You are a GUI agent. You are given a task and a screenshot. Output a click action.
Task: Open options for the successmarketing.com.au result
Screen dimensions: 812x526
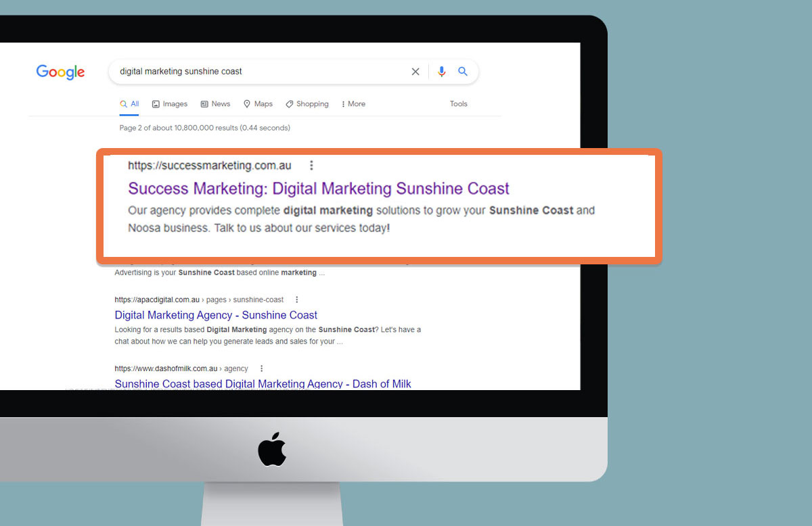311,166
